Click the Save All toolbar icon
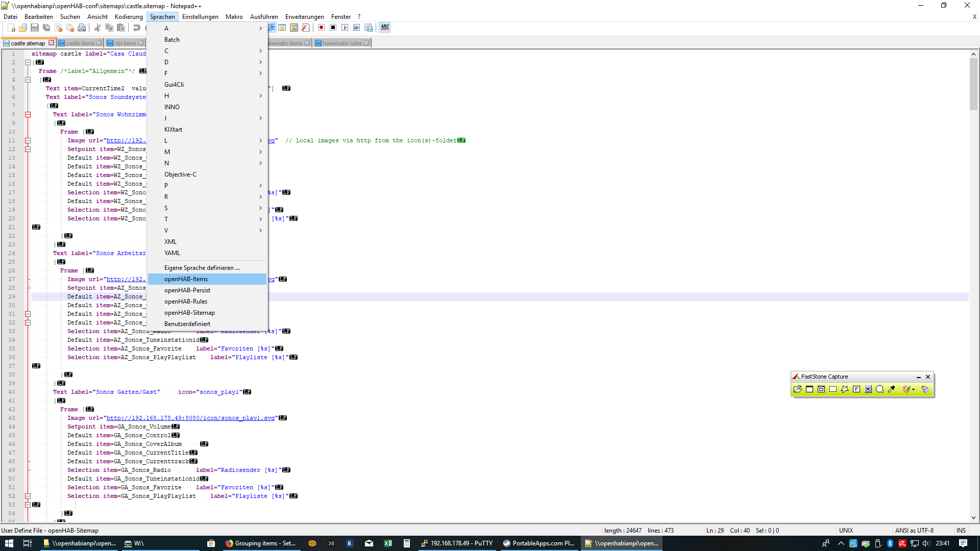The image size is (980, 551). [46, 28]
